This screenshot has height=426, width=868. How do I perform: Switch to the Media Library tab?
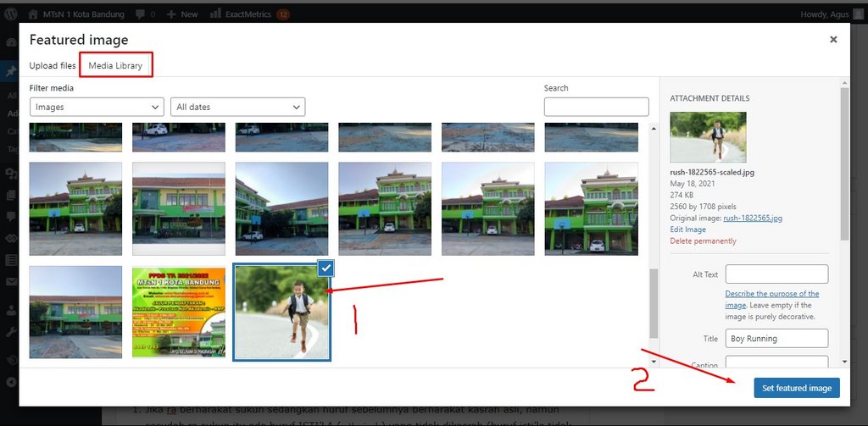[115, 65]
